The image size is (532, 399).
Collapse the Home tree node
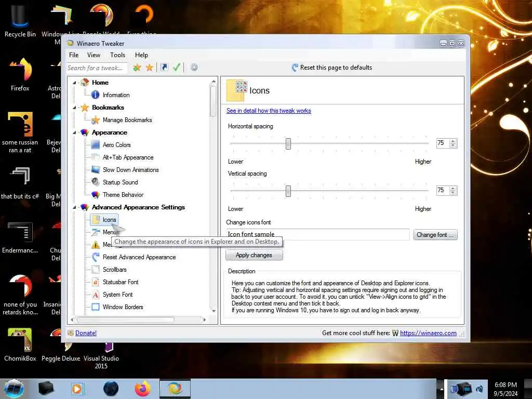coord(74,83)
